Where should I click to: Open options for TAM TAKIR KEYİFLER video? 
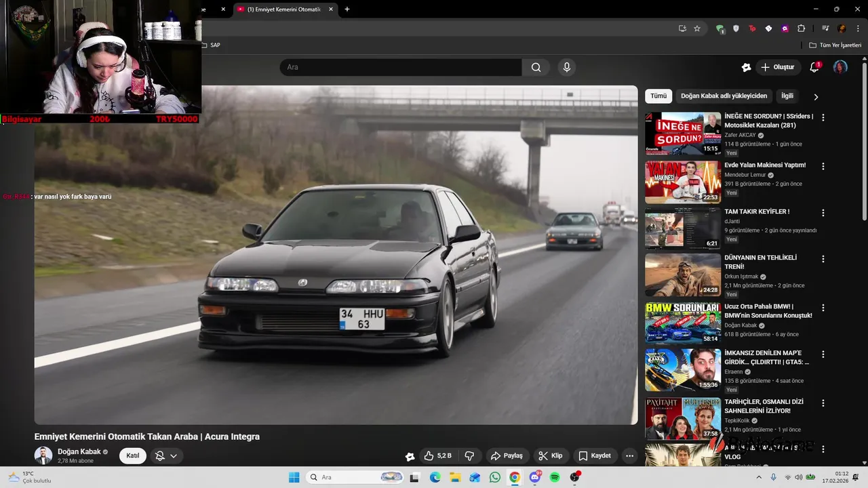point(823,213)
